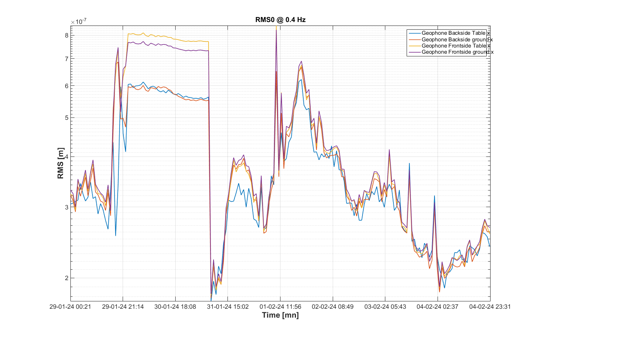
Task: Click the ×10⁻⁷ axis exponent label
Action: coord(79,22)
